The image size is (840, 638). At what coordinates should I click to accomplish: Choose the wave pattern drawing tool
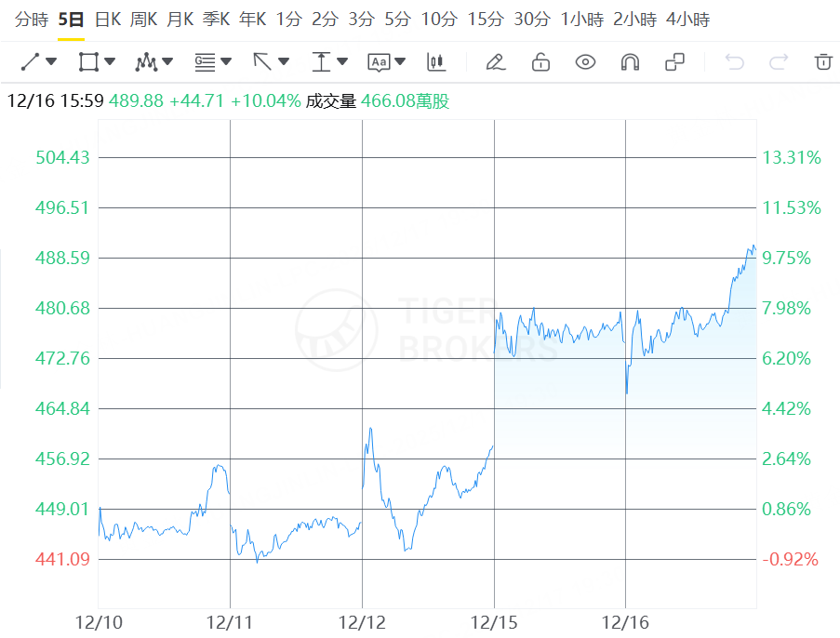pos(146,62)
